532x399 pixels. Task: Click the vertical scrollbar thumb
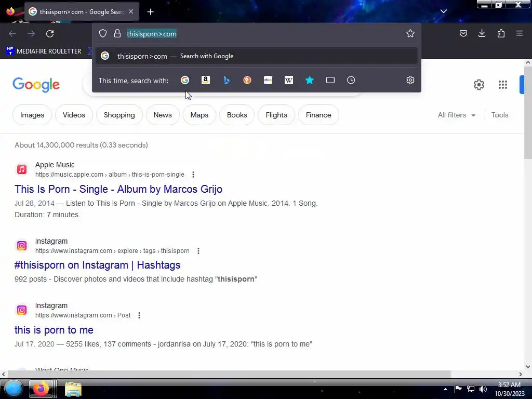(528, 113)
